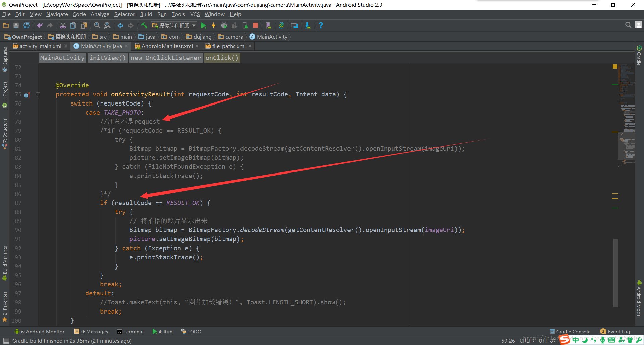This screenshot has width=644, height=345.
Task: Open the 4: Run tool window
Action: tap(162, 332)
